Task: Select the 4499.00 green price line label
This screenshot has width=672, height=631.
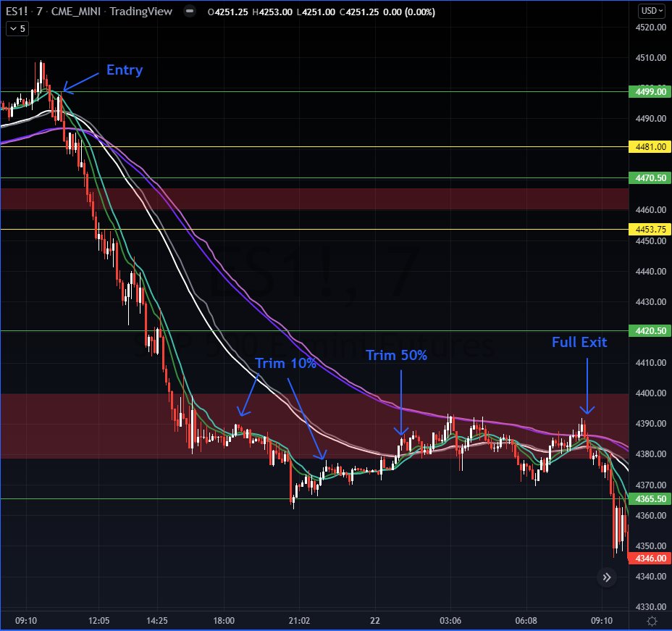Action: 650,92
